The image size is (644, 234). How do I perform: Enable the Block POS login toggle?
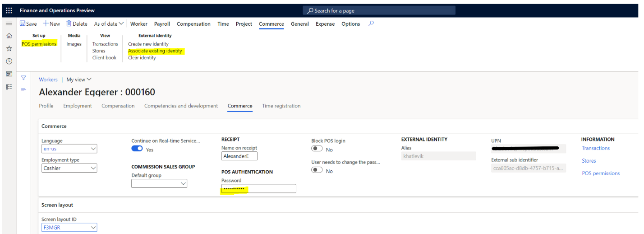click(317, 149)
